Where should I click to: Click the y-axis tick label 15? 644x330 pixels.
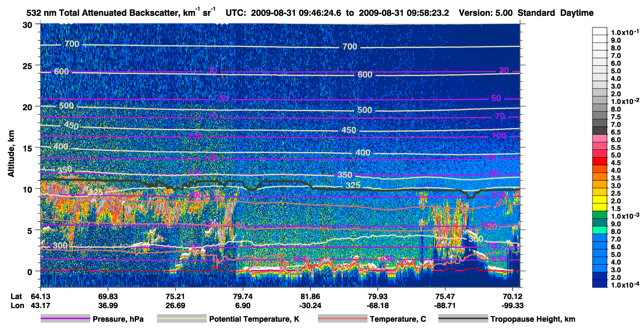tap(28, 147)
